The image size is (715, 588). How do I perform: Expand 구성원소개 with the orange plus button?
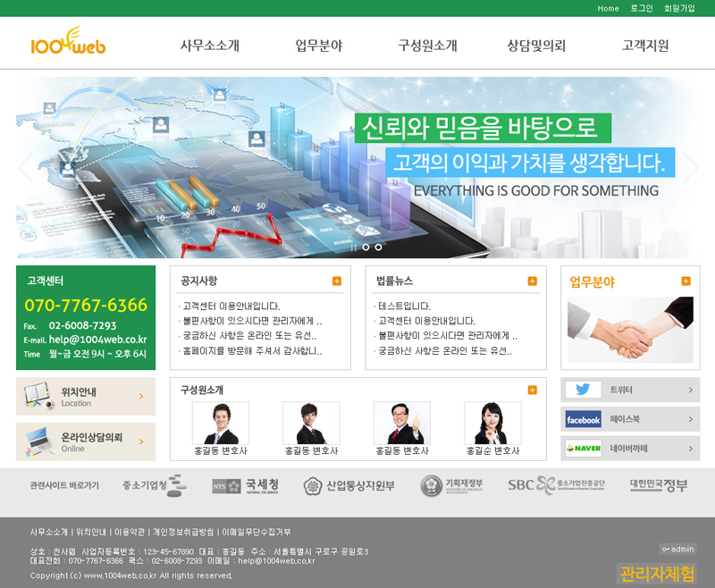pyautogui.click(x=532, y=390)
